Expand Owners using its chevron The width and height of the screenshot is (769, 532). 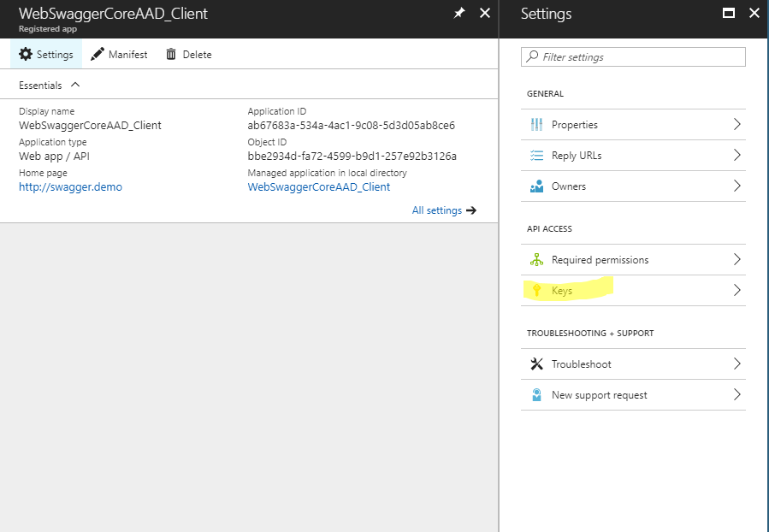pyautogui.click(x=736, y=186)
